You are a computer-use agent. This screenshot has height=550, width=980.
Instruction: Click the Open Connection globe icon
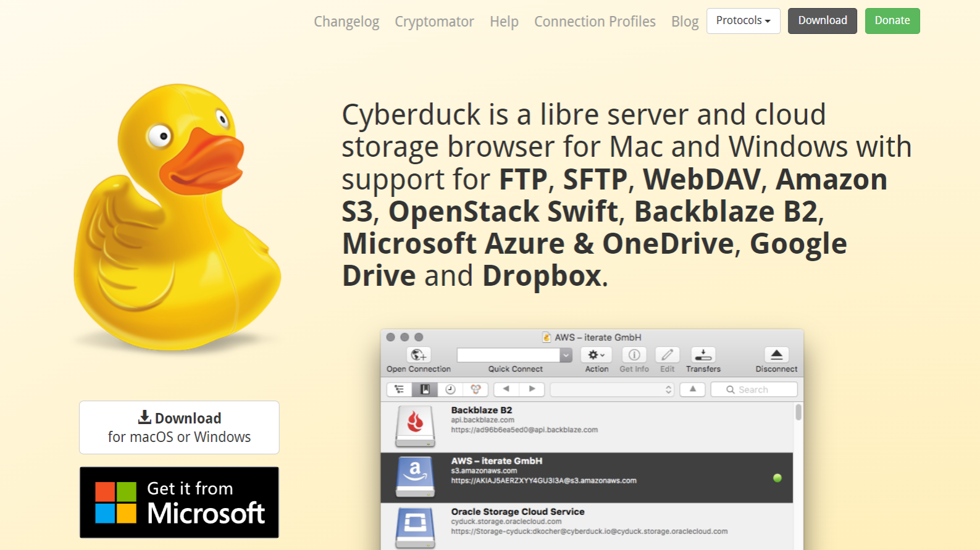[418, 355]
